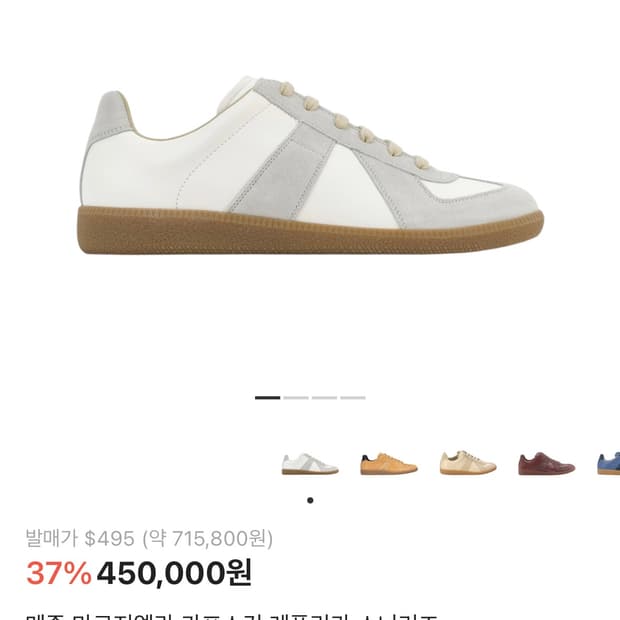Choose the tan orange sneaker color thumbnail
620x620 pixels.
389,464
